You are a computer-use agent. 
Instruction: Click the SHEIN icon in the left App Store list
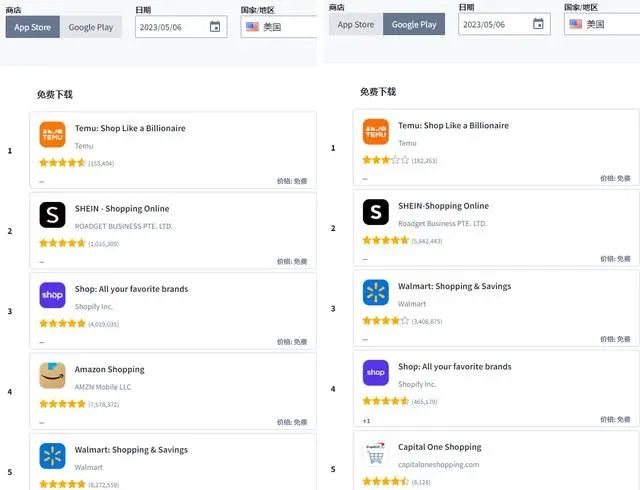coord(52,215)
